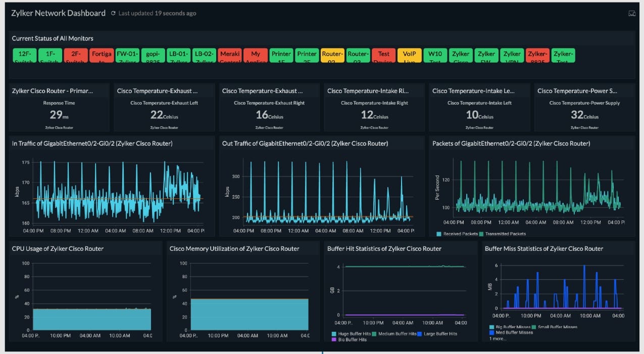Select the yellow Router-02 status tile

[332, 56]
